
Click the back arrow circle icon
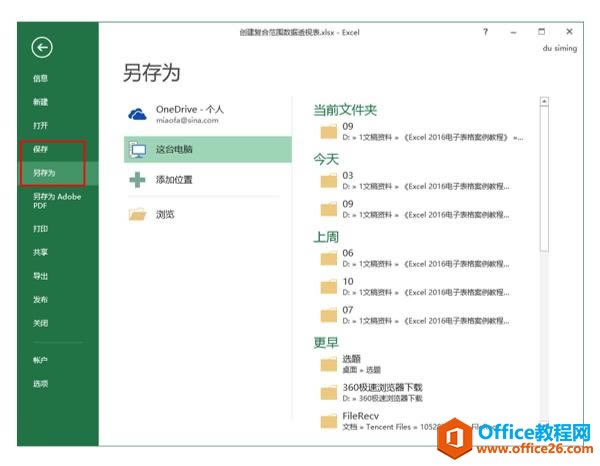(42, 48)
